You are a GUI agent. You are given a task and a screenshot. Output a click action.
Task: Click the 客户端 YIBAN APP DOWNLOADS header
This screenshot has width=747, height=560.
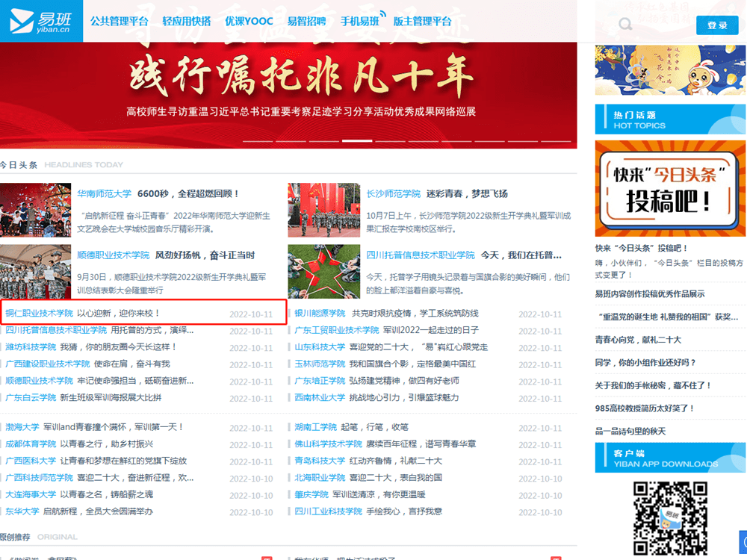click(x=670, y=458)
